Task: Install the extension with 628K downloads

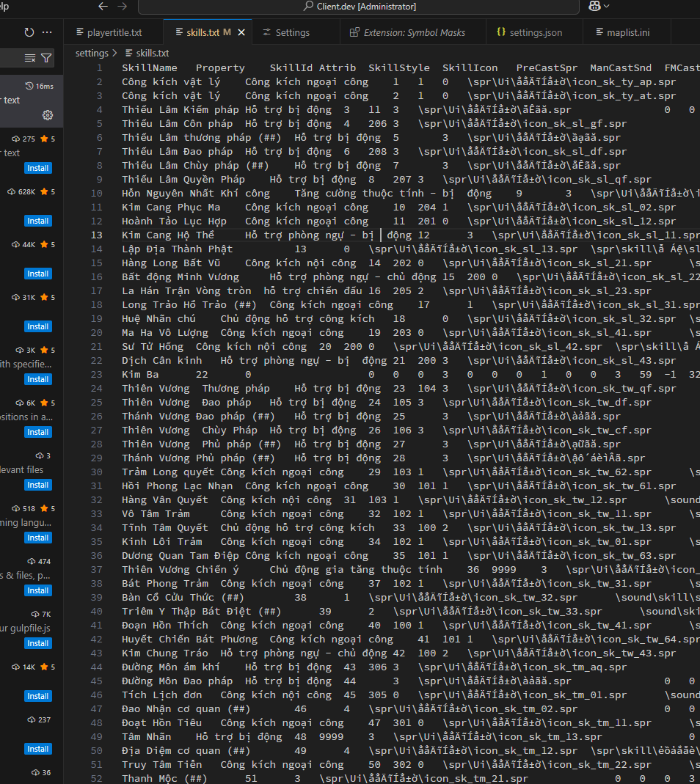Action: [38, 221]
